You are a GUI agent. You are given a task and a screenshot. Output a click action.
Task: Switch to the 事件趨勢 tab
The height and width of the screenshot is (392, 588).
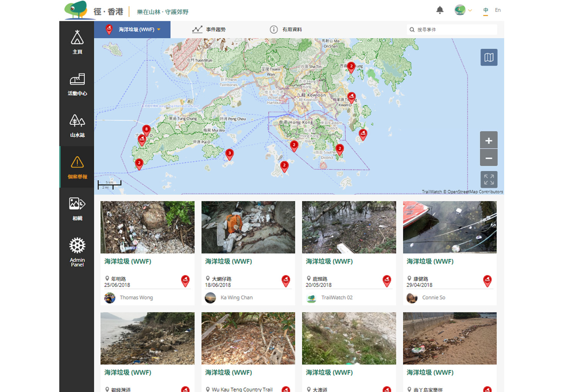coord(209,29)
